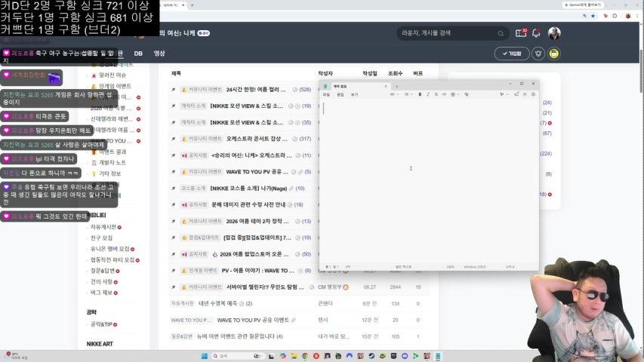
Task: Open the 기타 정보 sidebar link
Action: [109, 173]
